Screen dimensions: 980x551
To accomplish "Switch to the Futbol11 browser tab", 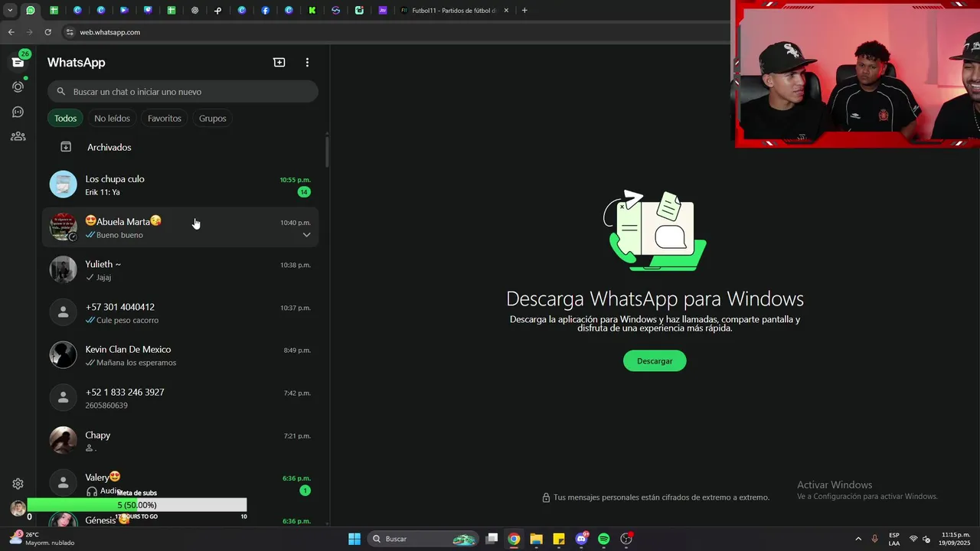I will [x=455, y=11].
